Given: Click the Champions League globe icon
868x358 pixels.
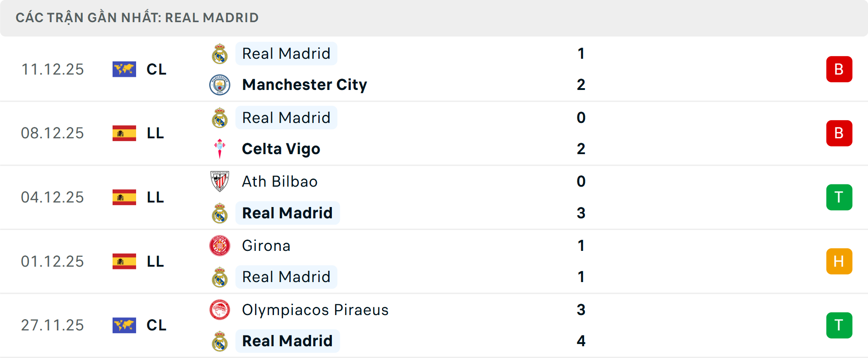Looking at the screenshot, I should click(124, 69).
